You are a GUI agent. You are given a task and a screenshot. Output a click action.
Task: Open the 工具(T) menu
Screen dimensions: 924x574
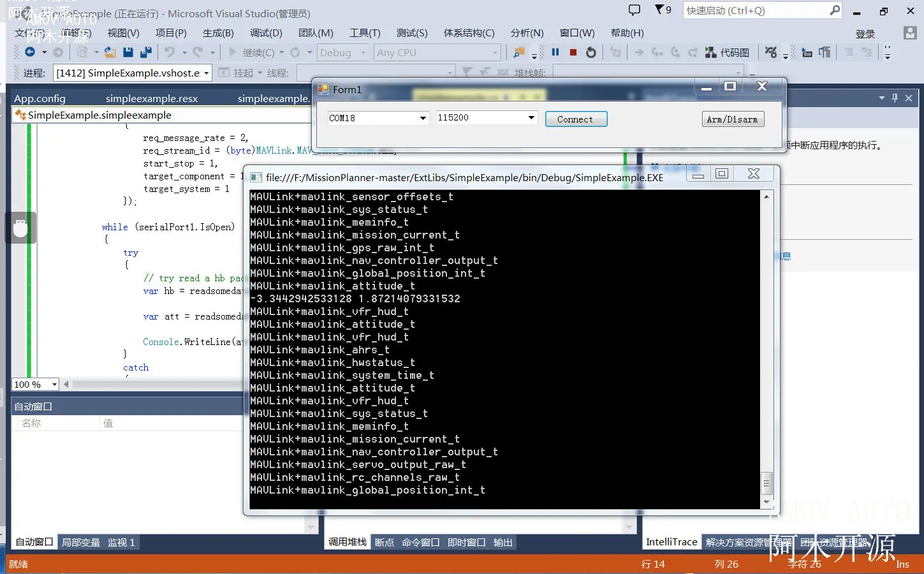(365, 33)
